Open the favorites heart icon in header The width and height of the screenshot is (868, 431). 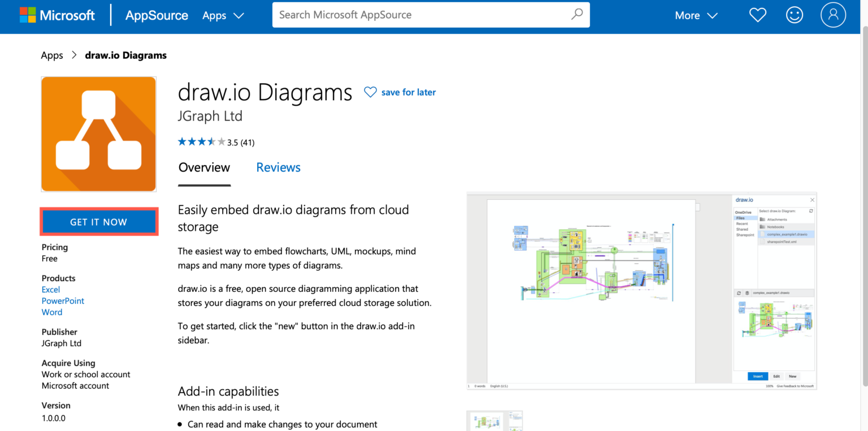pyautogui.click(x=757, y=15)
